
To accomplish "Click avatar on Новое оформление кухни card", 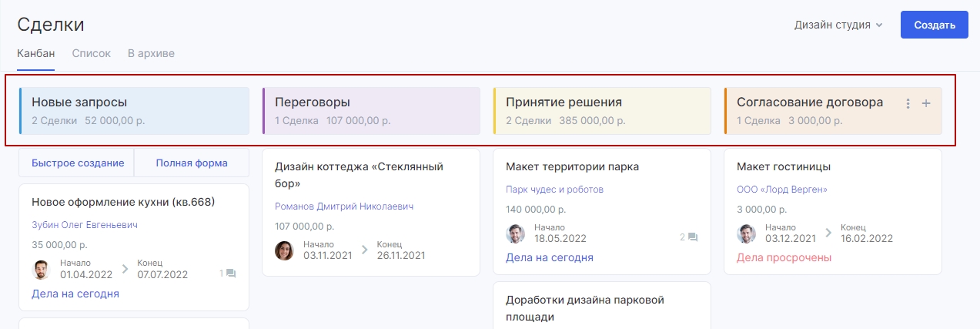I will (42, 270).
